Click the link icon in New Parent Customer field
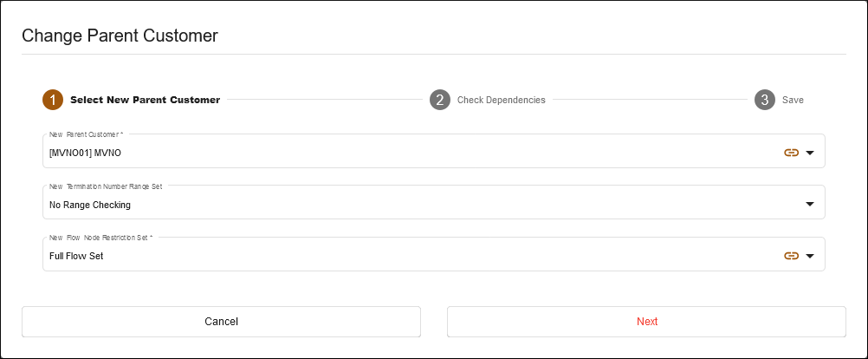 pos(790,153)
